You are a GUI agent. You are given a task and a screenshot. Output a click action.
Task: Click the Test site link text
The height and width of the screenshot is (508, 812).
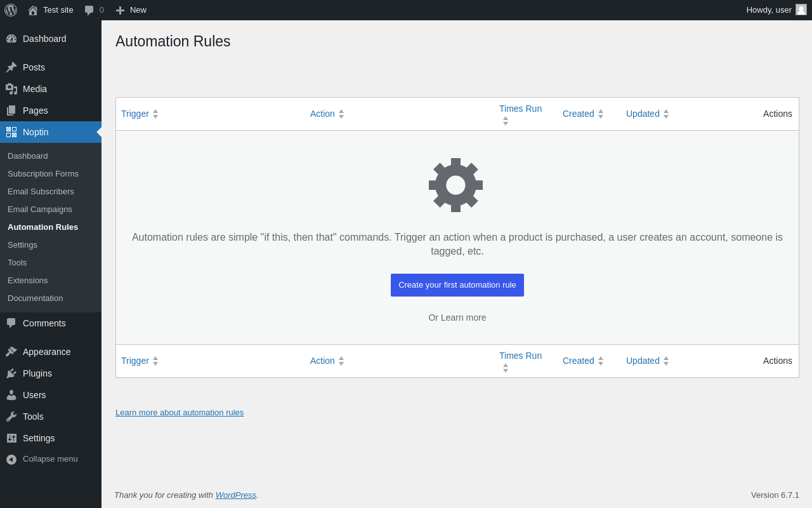tap(58, 10)
